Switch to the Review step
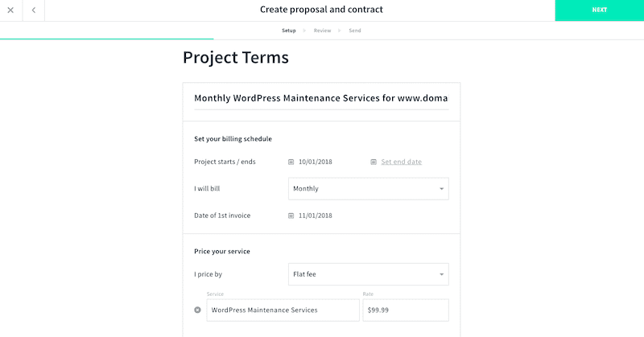This screenshot has height=337, width=644. click(x=322, y=31)
